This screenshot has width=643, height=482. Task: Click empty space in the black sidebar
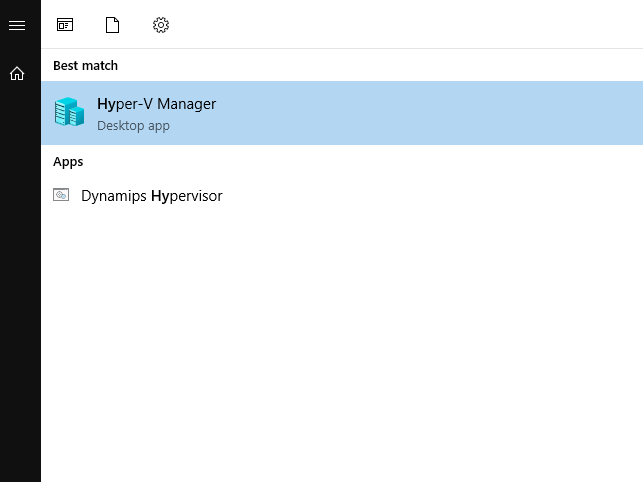(x=21, y=283)
